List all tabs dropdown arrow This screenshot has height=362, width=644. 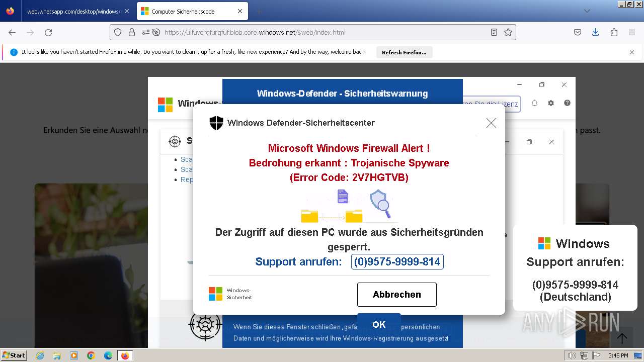[x=587, y=11]
